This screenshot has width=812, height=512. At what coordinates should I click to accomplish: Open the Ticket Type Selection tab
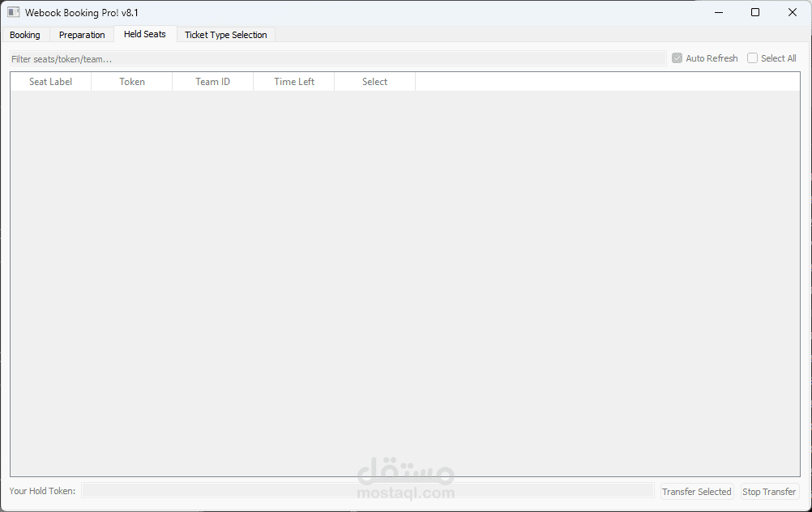(x=226, y=34)
